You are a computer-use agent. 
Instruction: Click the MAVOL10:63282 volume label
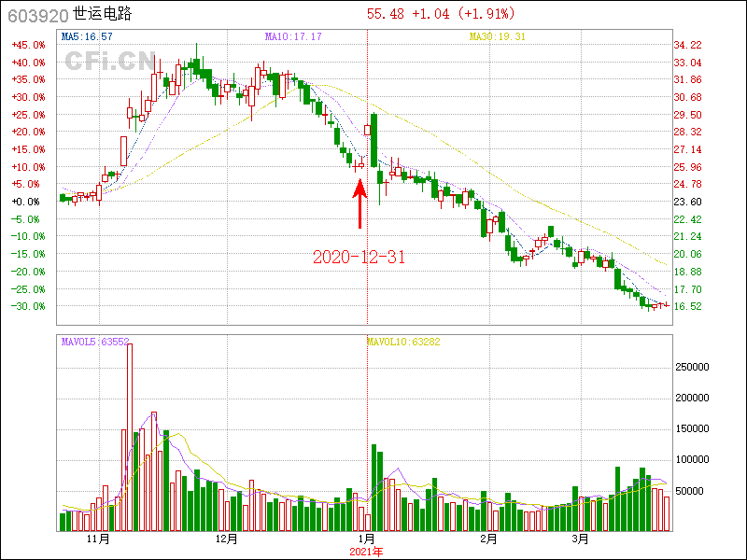[x=402, y=342]
